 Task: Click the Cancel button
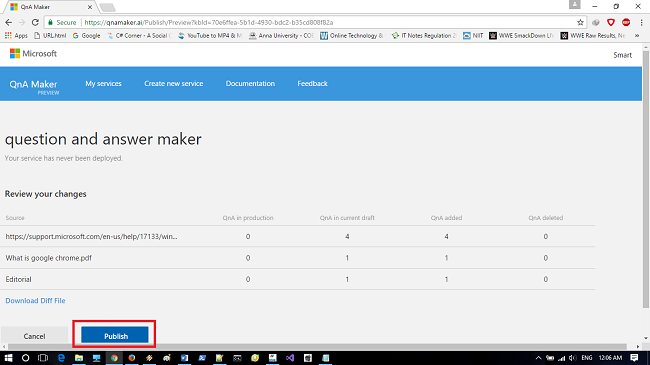tap(34, 336)
